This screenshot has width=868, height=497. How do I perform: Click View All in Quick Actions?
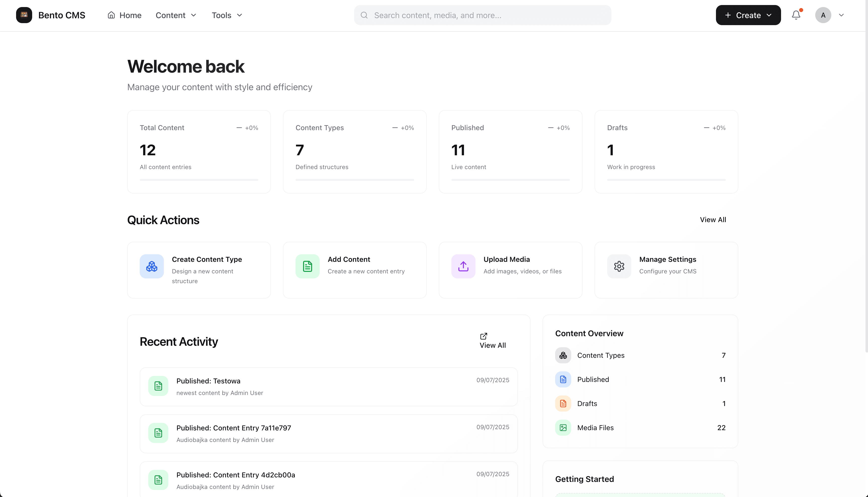pyautogui.click(x=713, y=220)
